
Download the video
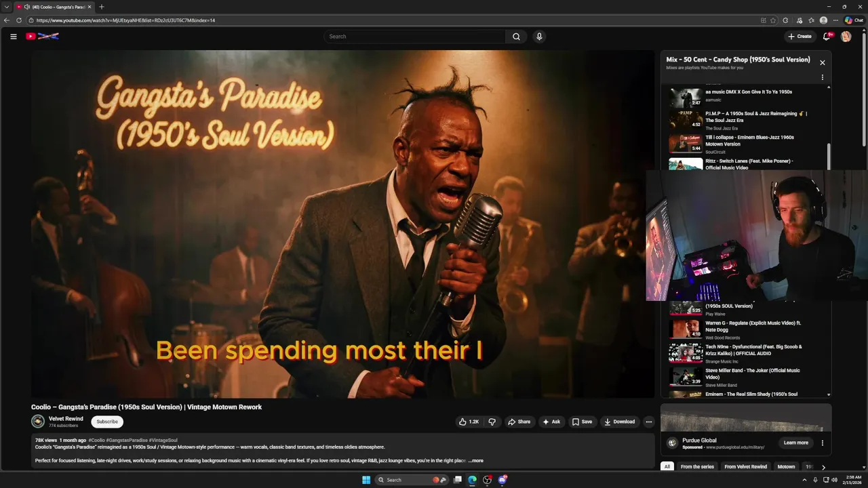click(620, 422)
